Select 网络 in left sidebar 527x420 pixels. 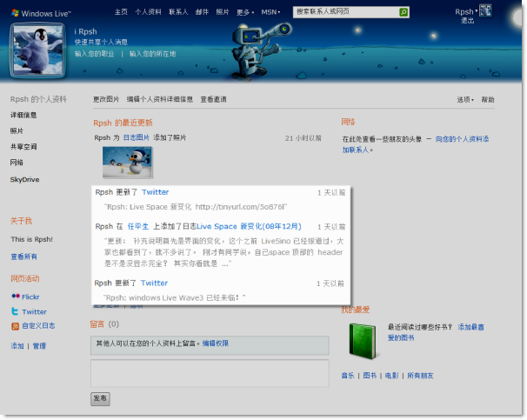pos(17,163)
